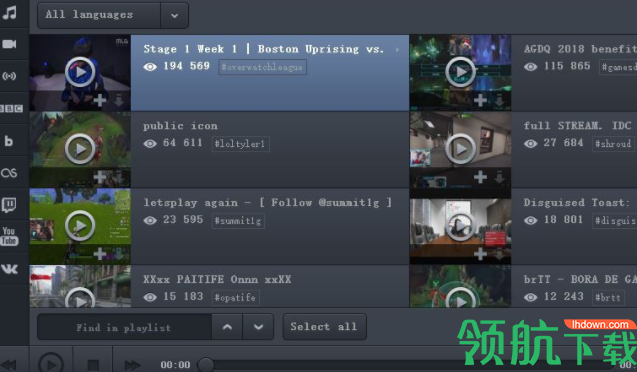Screen dimensions: 637x372
Task: Play the 'XXxx PAITIFE Onnn xxXX' stream
Action: [80, 298]
